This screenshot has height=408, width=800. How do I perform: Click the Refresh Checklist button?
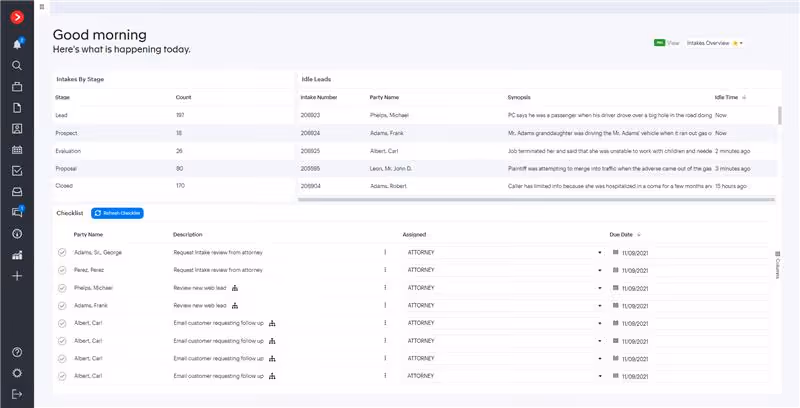[x=117, y=213]
